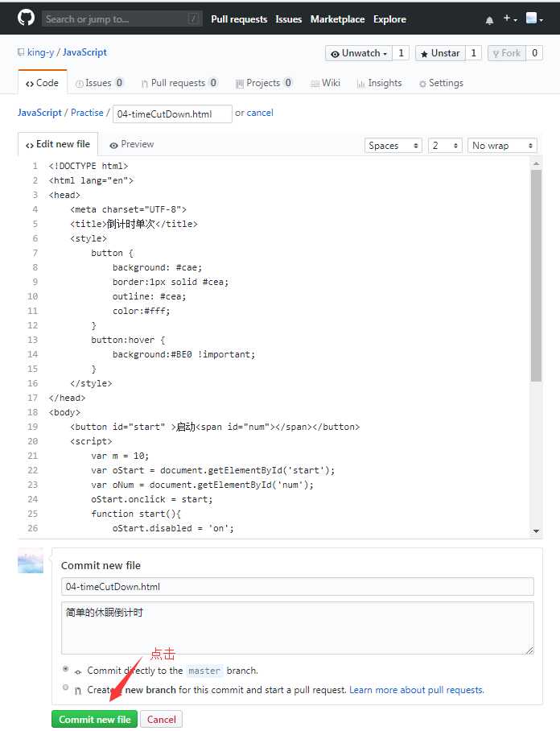The height and width of the screenshot is (731, 560).
Task: Open the Spaces indent mode dropdown
Action: pyautogui.click(x=393, y=146)
